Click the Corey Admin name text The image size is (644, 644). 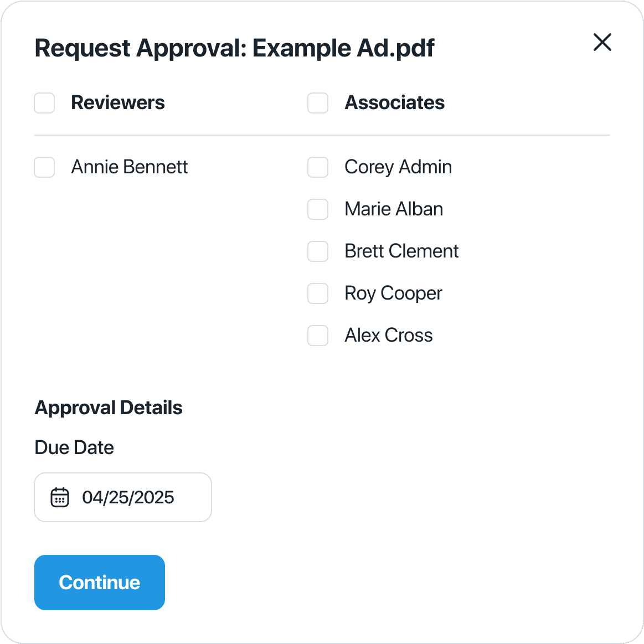tap(398, 167)
